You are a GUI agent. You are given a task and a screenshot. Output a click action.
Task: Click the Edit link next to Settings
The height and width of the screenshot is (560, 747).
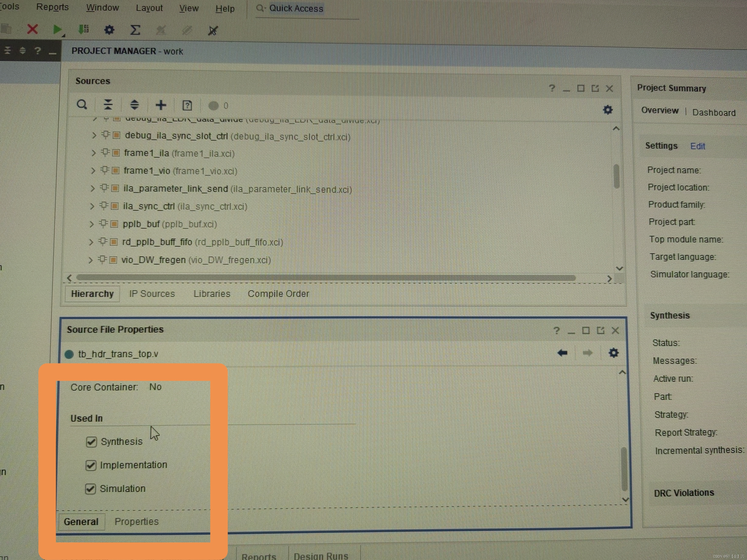point(697,146)
